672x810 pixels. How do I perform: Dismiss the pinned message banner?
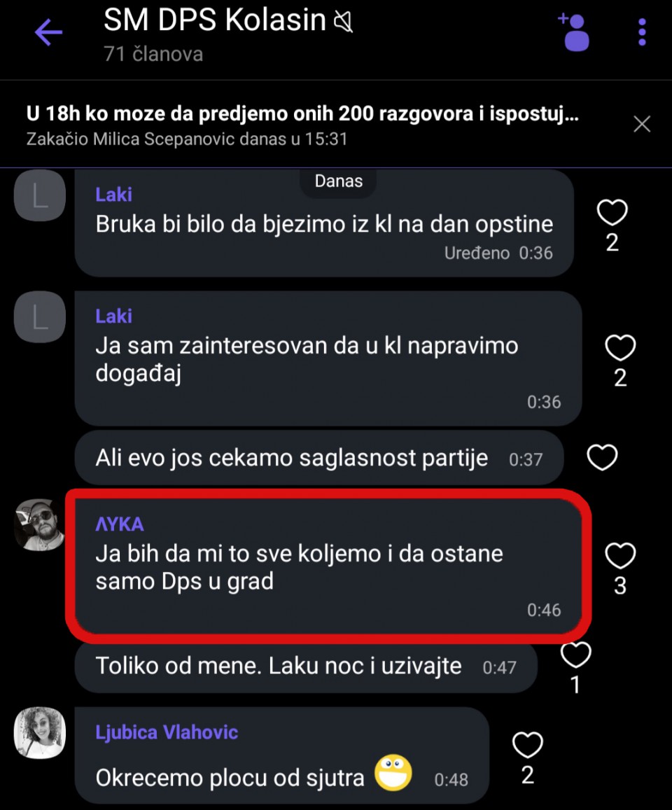tap(641, 125)
